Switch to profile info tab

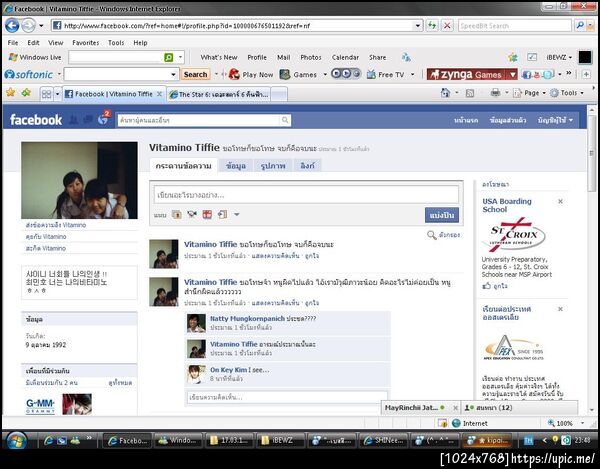[x=236, y=166]
